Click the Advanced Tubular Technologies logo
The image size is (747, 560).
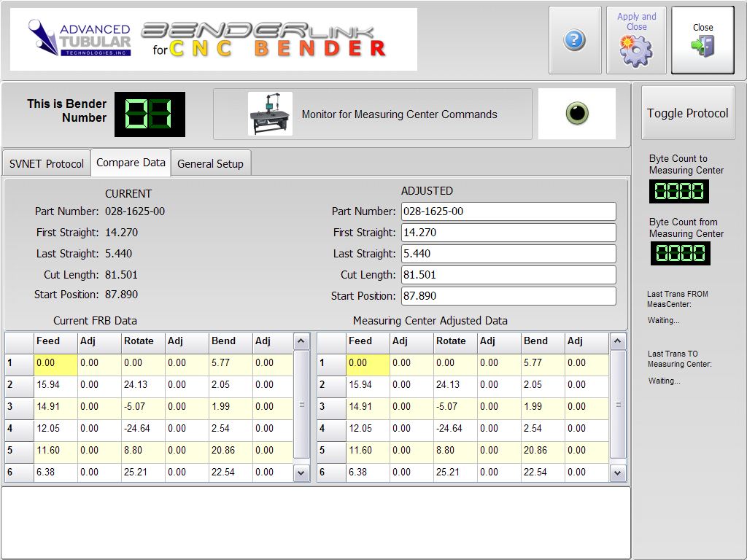(80, 39)
